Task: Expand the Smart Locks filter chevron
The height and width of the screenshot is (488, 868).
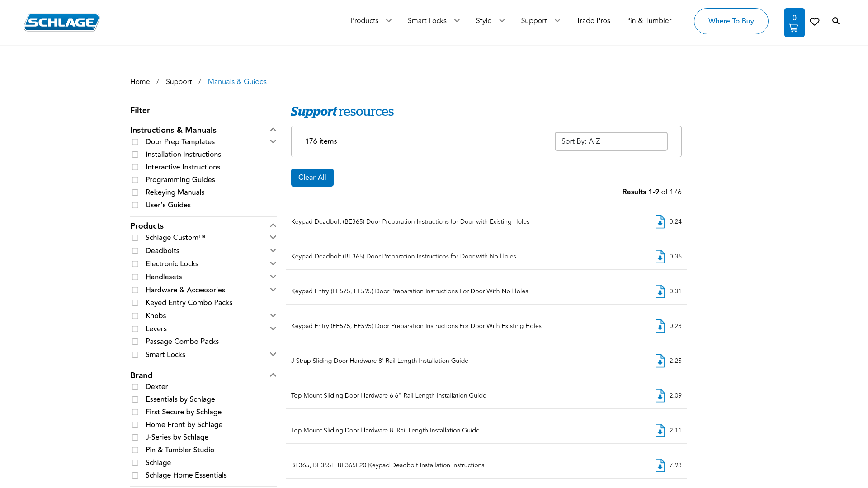Action: point(273,354)
